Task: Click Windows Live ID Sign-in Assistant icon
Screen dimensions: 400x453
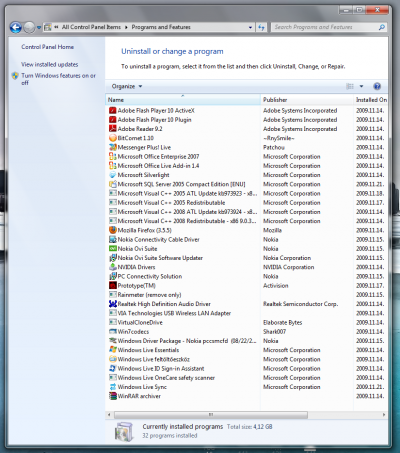Action: pyautogui.click(x=113, y=369)
